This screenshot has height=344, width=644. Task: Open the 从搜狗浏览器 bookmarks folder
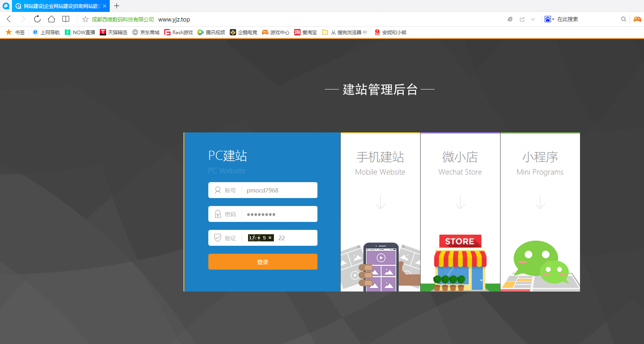pos(345,32)
